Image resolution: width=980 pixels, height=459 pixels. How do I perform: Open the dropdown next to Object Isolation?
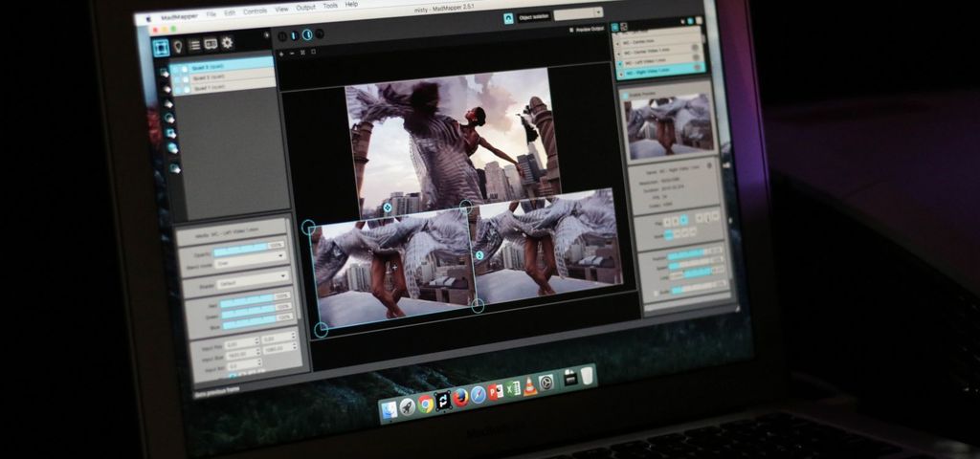[x=578, y=13]
